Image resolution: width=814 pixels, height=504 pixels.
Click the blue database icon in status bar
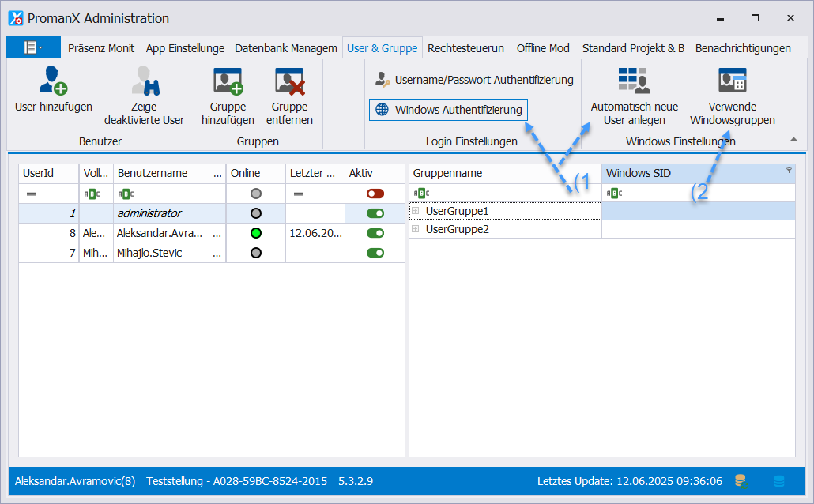click(778, 481)
